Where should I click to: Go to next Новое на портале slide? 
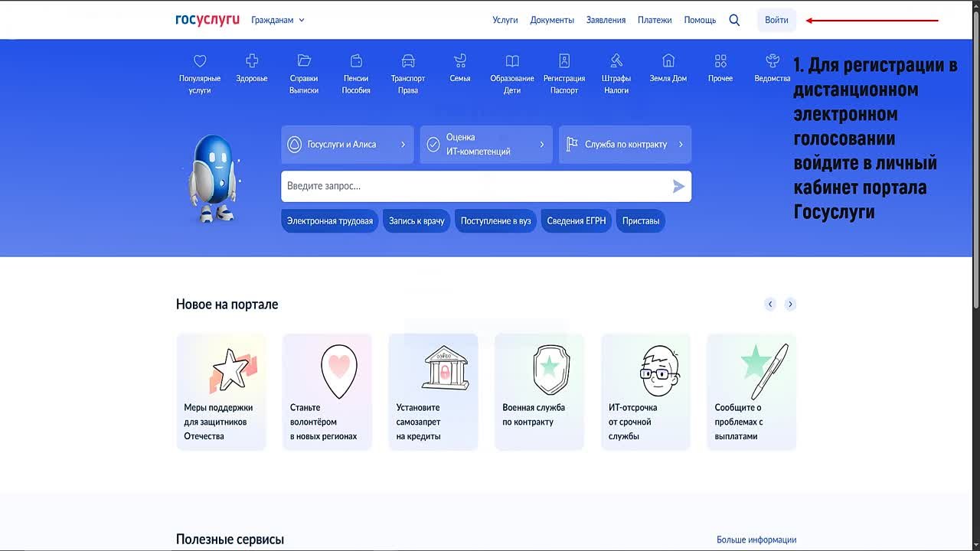tap(790, 304)
